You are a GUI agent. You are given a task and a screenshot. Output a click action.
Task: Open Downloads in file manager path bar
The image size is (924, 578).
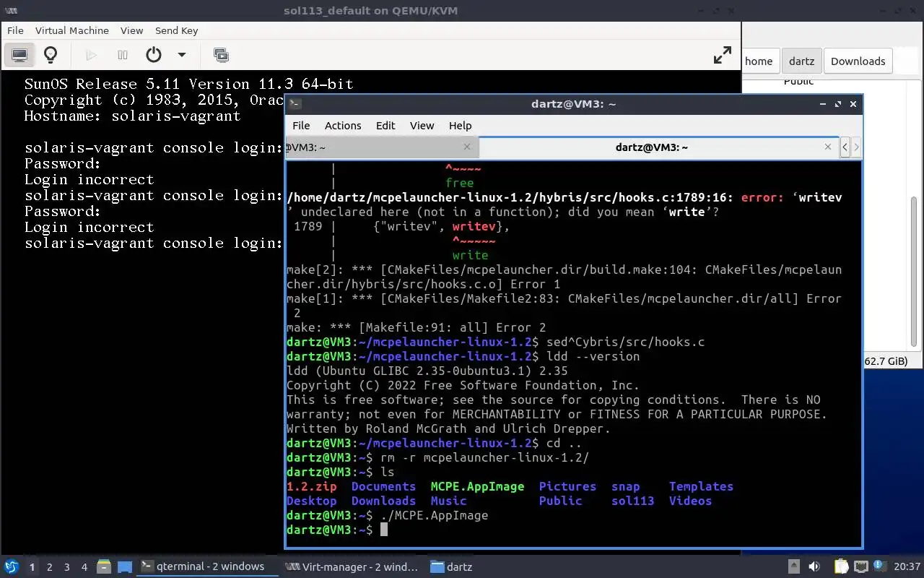[x=858, y=61]
